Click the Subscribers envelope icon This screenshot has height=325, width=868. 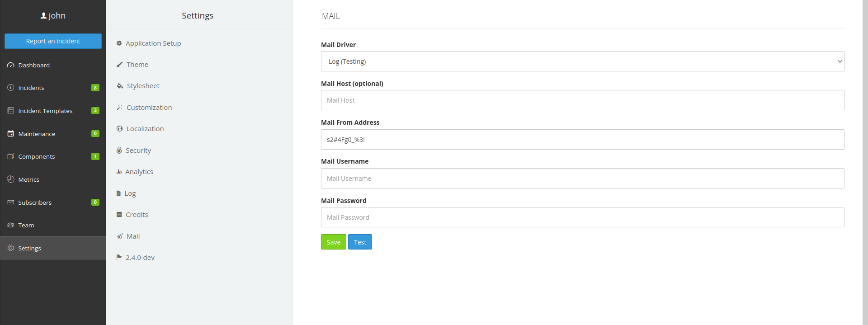click(10, 203)
